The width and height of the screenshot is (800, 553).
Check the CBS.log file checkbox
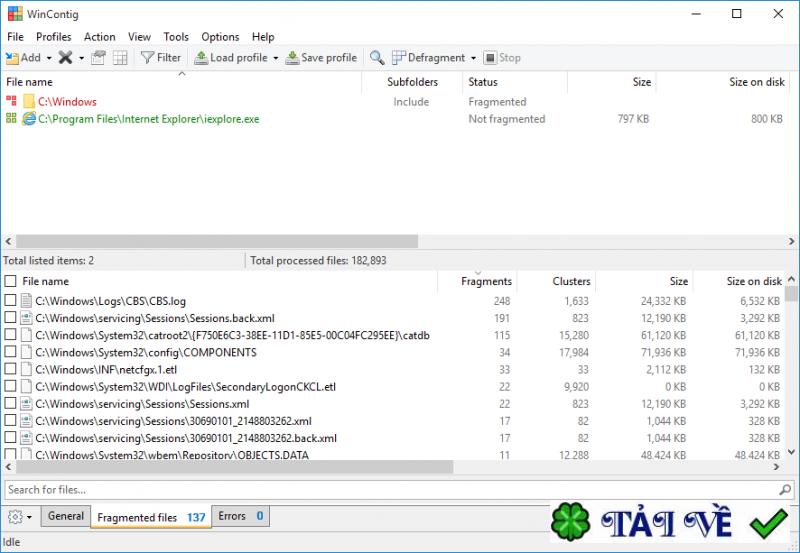click(x=10, y=300)
